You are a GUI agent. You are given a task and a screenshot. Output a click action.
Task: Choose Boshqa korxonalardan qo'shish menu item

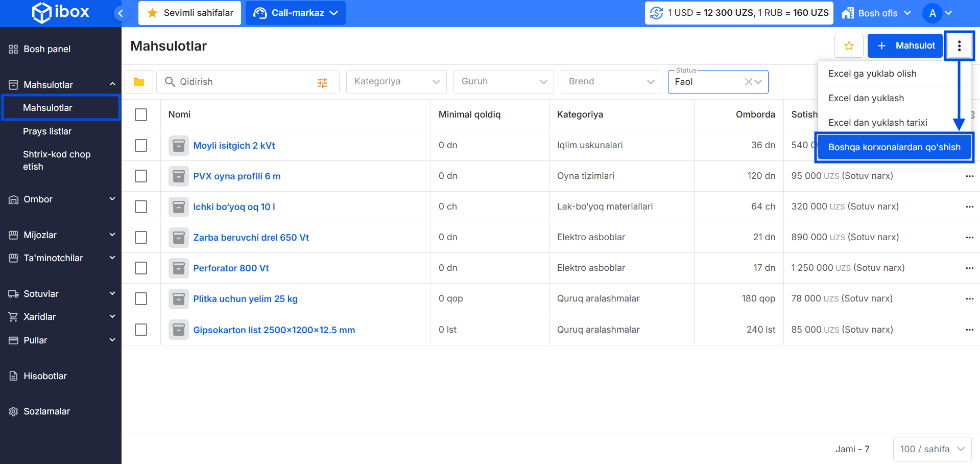click(x=894, y=147)
